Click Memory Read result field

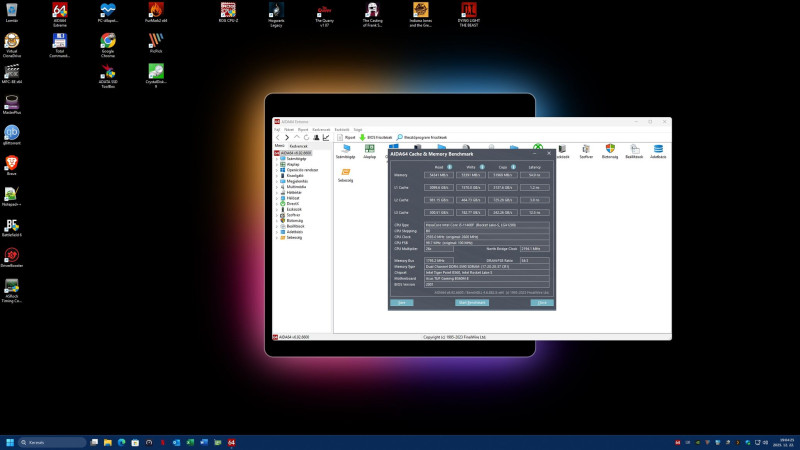(x=439, y=175)
